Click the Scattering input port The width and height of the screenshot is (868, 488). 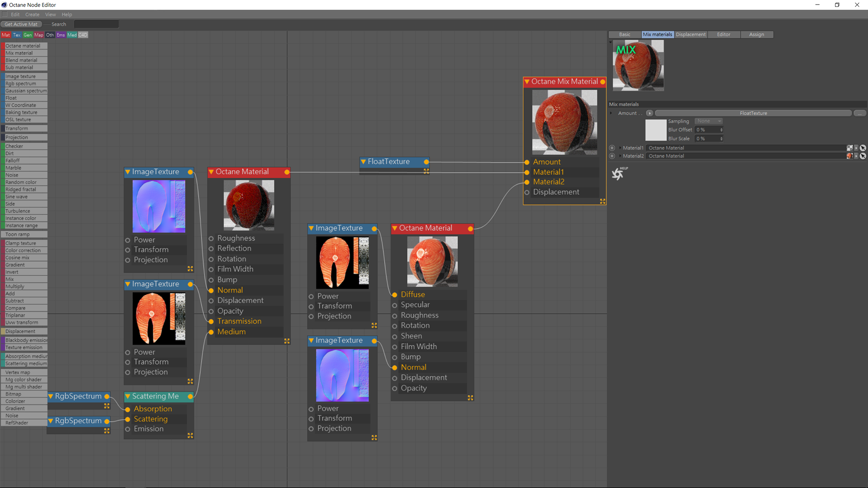[128, 419]
